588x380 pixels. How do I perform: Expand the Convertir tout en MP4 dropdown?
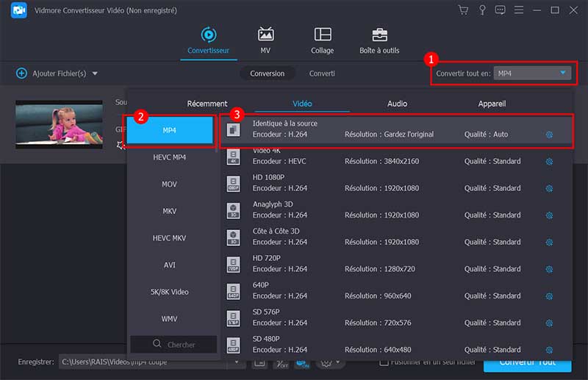coord(563,73)
